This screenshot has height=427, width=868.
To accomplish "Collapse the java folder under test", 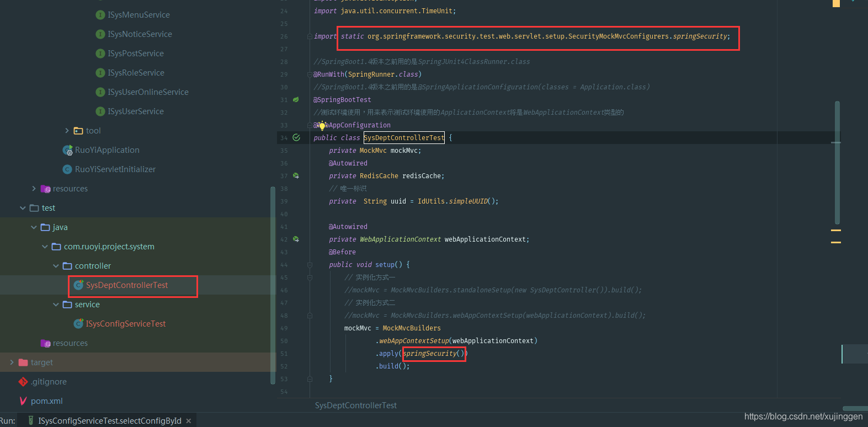I will click(x=34, y=227).
